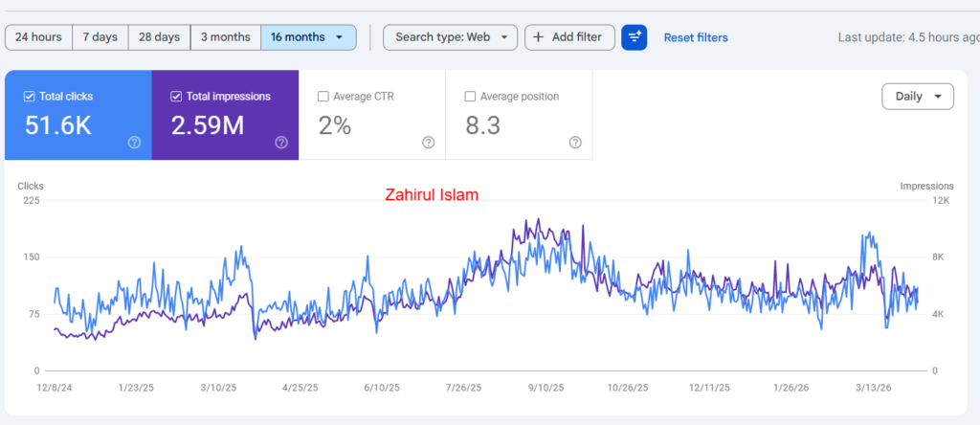Uncheck the Total impressions checkbox
This screenshot has width=980, height=425.
[x=176, y=97]
